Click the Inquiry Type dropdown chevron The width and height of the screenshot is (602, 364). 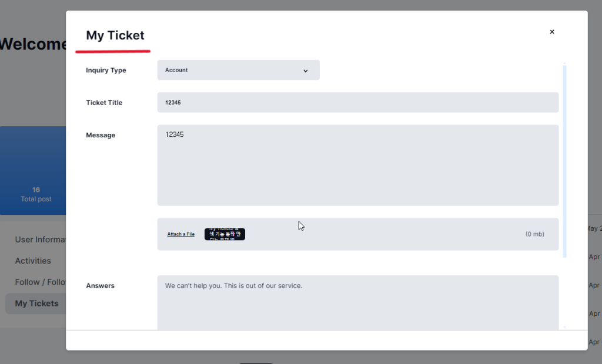(306, 70)
